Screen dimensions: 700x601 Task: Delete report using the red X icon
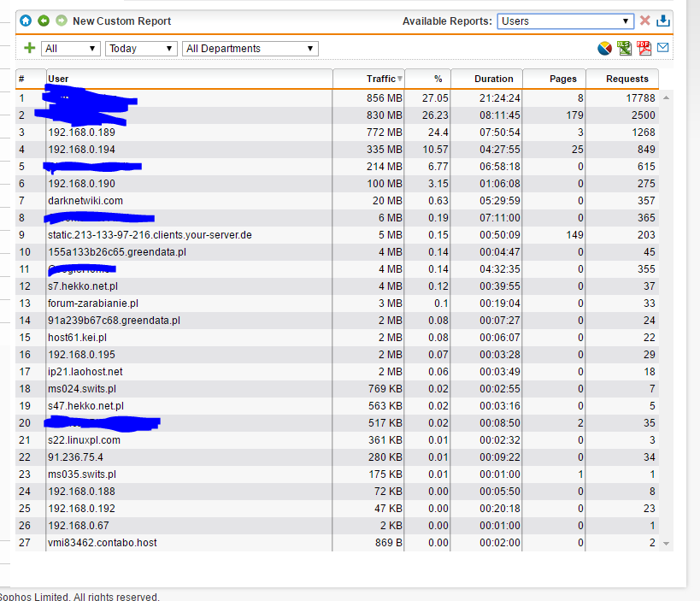tap(645, 21)
